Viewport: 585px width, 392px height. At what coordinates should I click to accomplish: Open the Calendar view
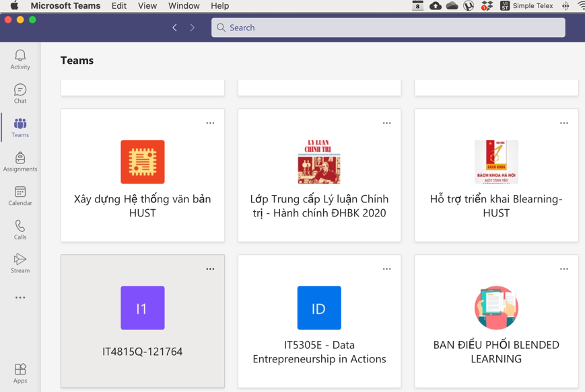point(20,196)
